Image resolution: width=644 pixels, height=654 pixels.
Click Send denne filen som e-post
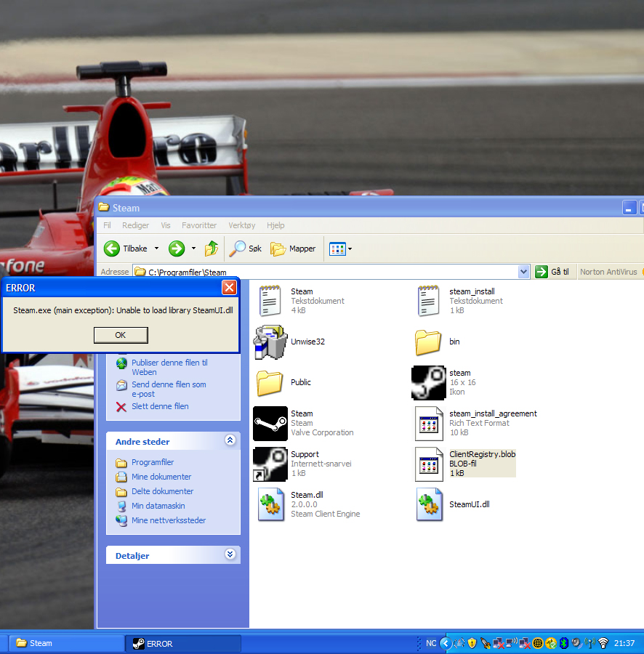pyautogui.click(x=169, y=389)
